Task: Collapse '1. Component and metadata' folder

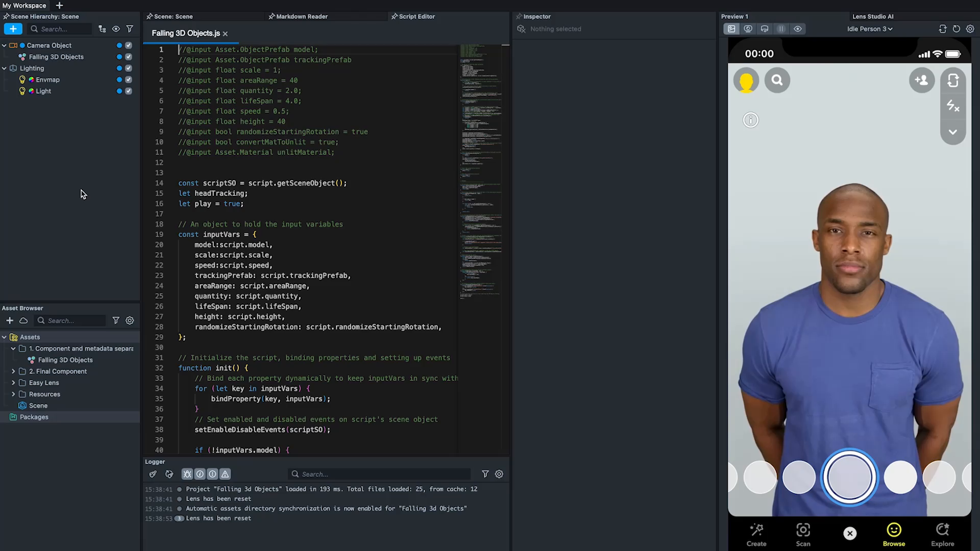Action: (13, 349)
